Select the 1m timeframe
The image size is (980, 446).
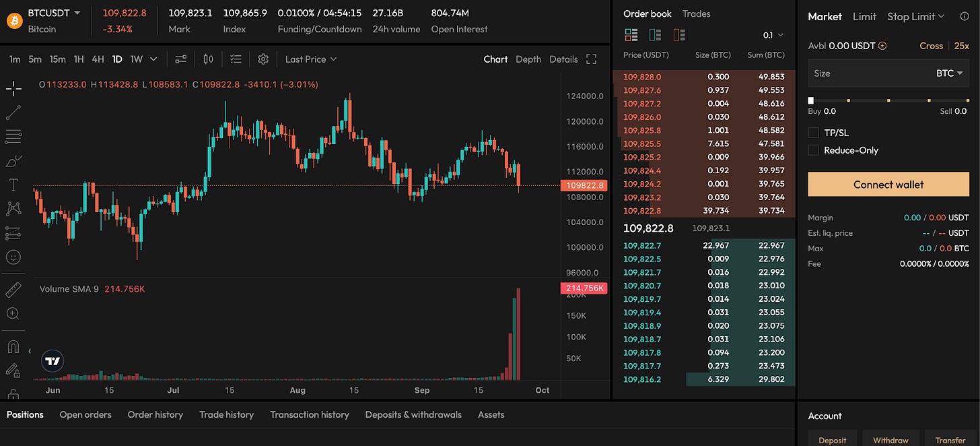15,59
